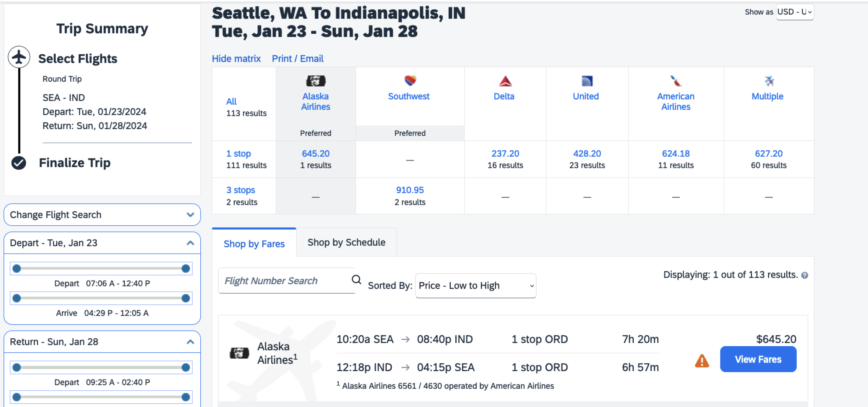
Task: Click the View Fares button
Action: click(x=758, y=359)
